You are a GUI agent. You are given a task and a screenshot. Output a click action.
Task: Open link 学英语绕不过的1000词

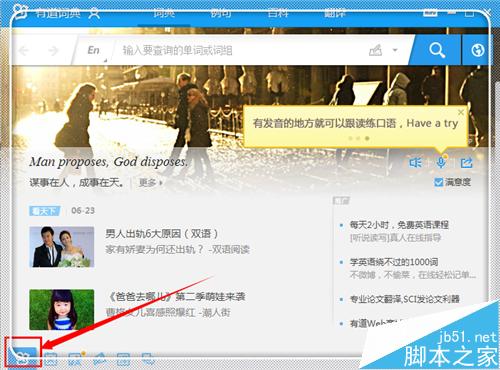point(394,262)
